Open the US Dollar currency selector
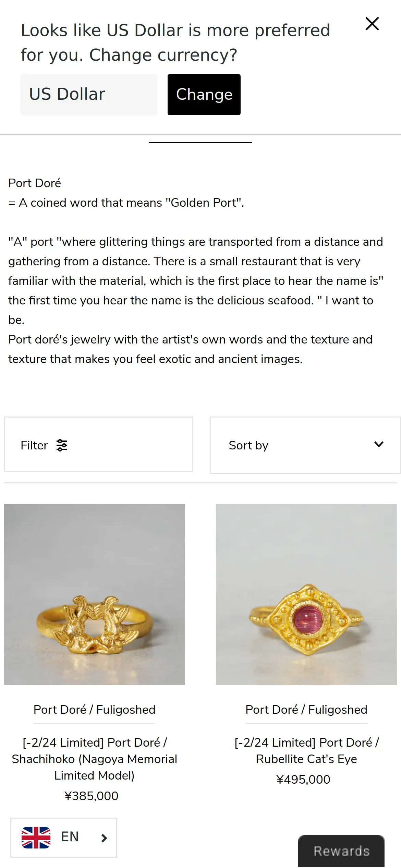The width and height of the screenshot is (401, 868). pyautogui.click(x=89, y=95)
